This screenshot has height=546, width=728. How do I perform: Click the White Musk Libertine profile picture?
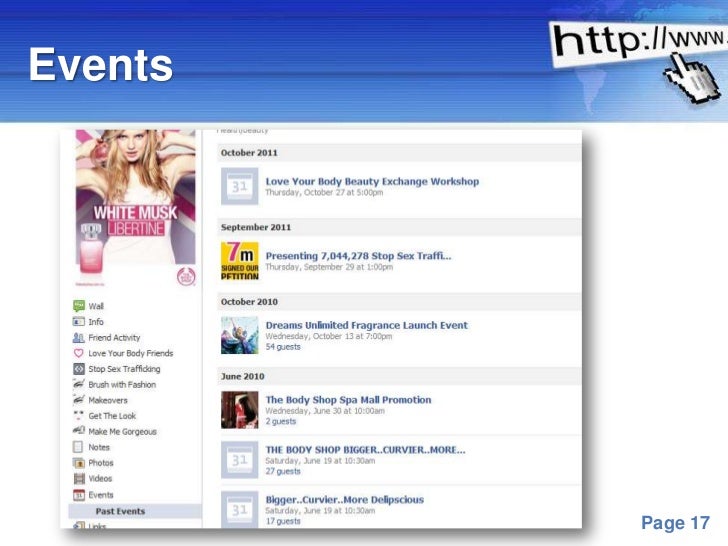[136, 208]
